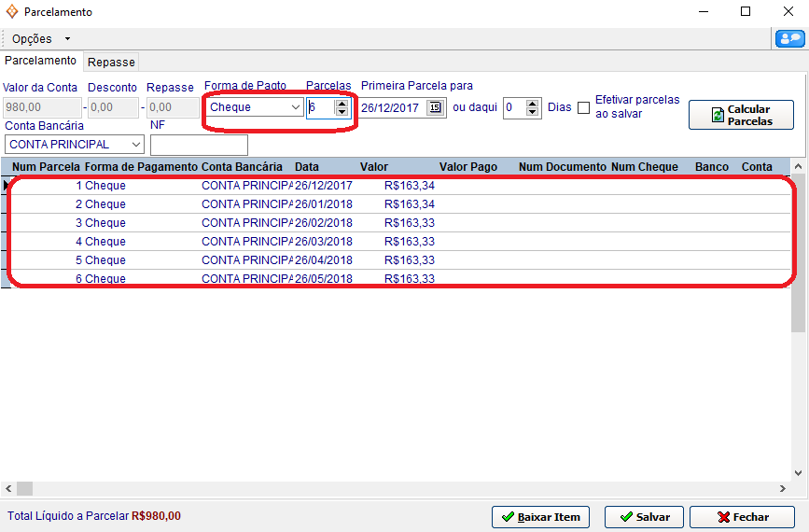The image size is (809, 532).
Task: Click the chat users icon at top right
Action: 789,38
